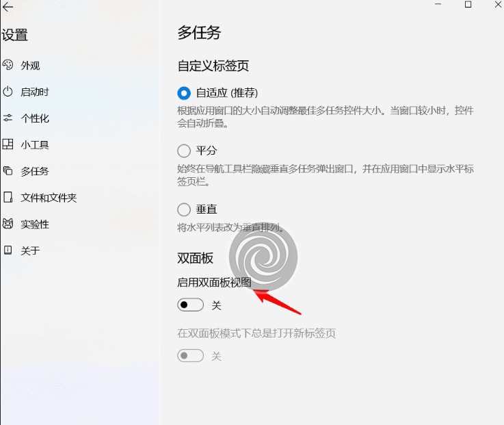This screenshot has width=504, height=425.
Task: Open 个性化 settings via its text label
Action: click(35, 118)
